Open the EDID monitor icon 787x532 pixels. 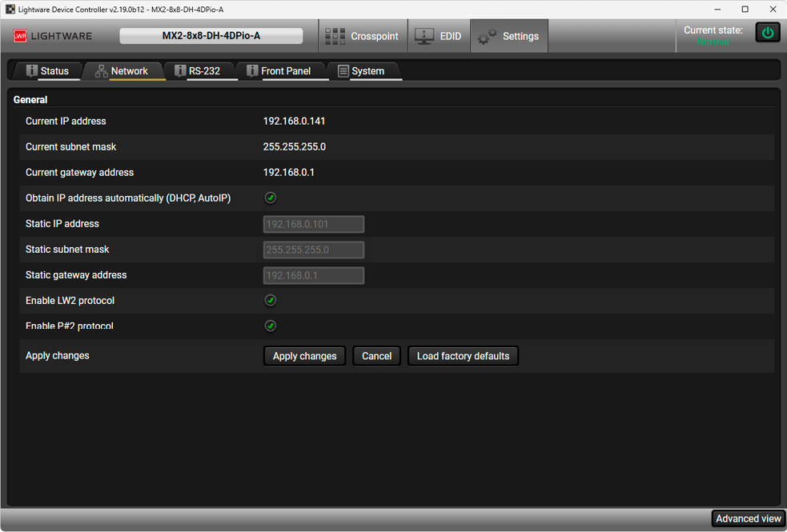point(424,36)
